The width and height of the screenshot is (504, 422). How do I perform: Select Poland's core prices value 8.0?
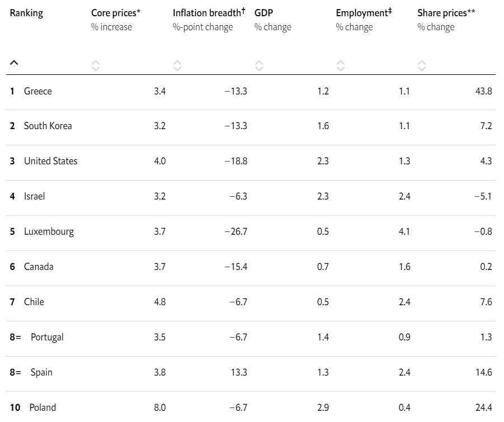[x=159, y=407]
